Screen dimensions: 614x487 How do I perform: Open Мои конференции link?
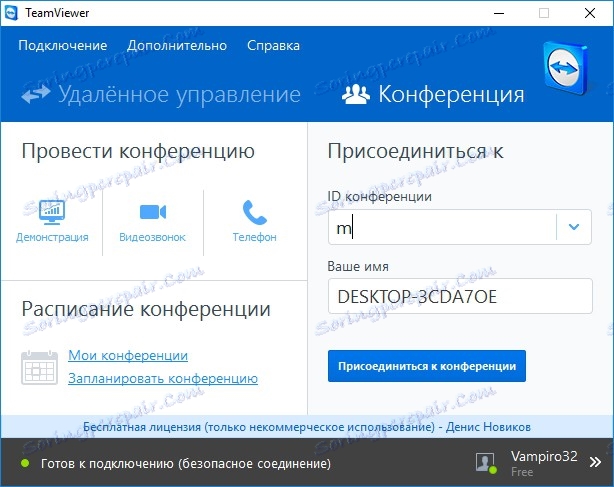coord(128,355)
